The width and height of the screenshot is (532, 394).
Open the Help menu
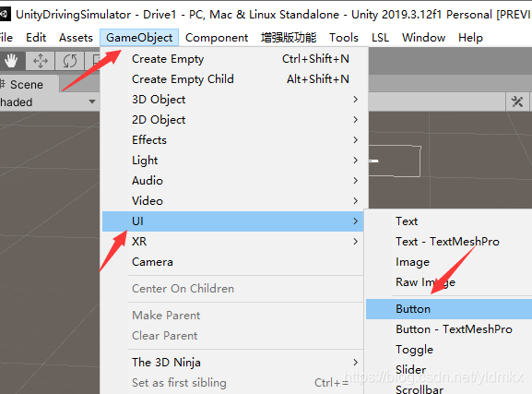click(470, 37)
